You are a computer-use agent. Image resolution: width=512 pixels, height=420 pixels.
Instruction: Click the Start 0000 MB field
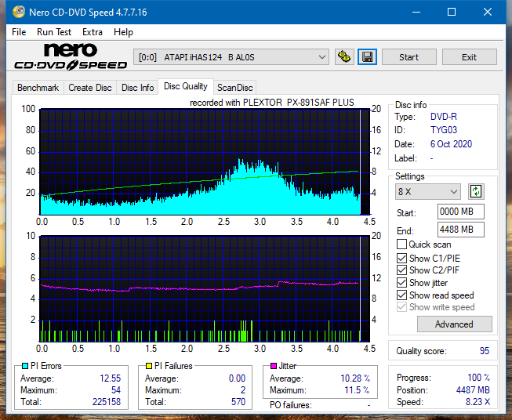click(461, 212)
